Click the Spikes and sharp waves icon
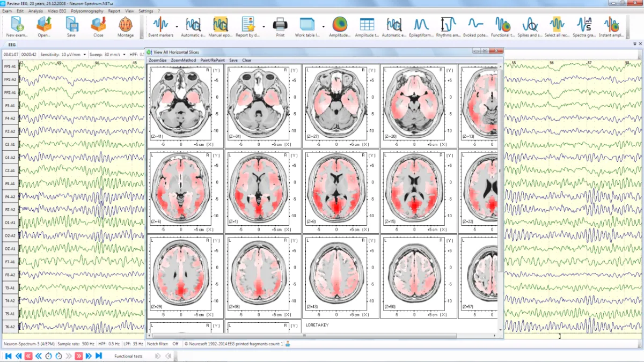644x362 pixels. point(530,25)
